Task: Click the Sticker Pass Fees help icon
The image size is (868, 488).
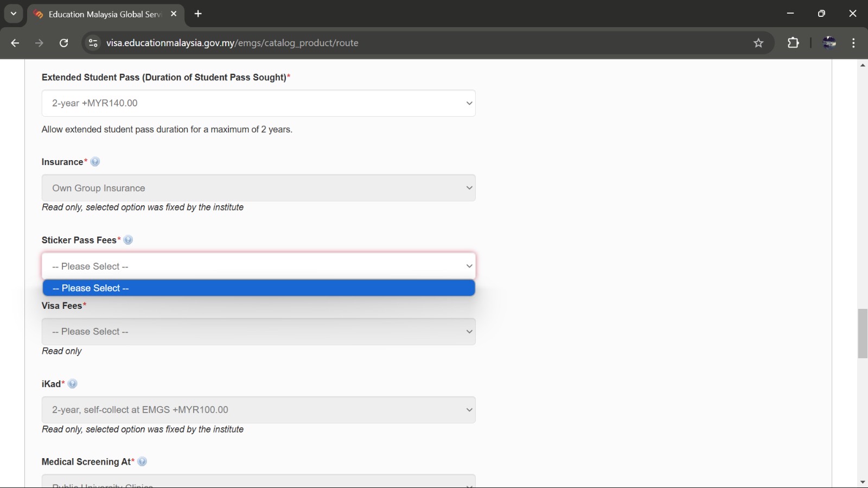Action: click(128, 240)
